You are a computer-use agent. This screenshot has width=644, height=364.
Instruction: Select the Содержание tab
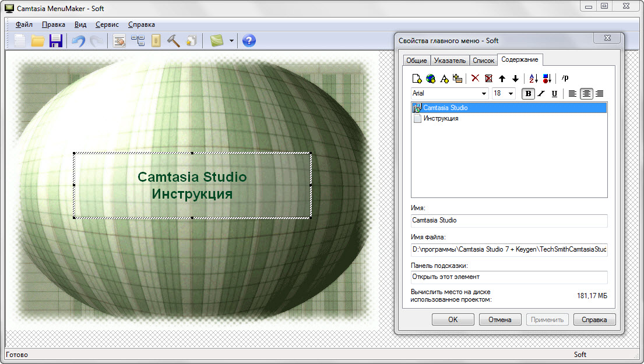[520, 59]
